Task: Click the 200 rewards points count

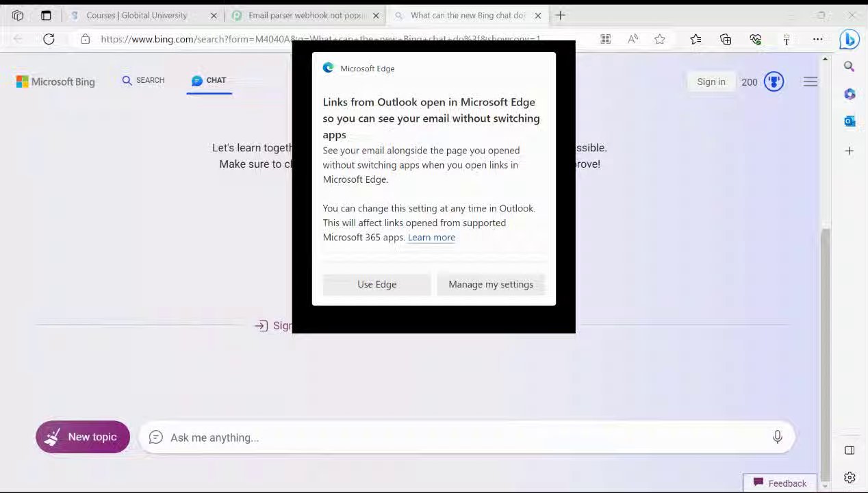Action: [750, 82]
